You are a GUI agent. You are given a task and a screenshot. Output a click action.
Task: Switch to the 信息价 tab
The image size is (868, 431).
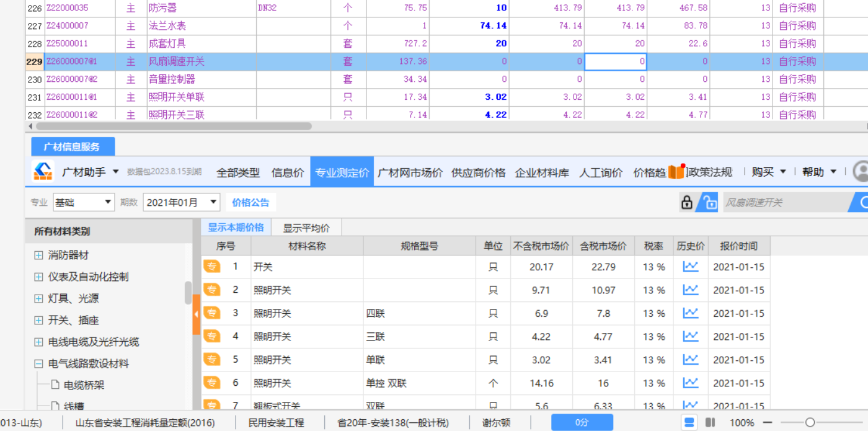[287, 172]
